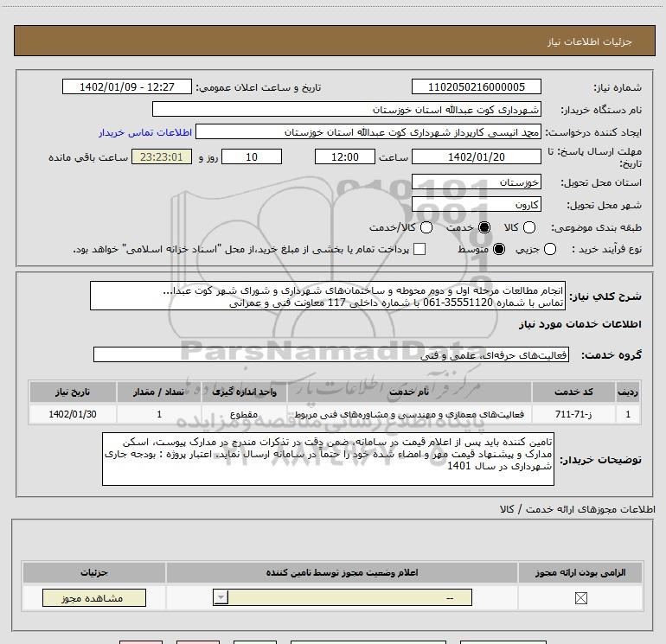Viewport: 666px width, 644px height.
Task: Click the buyer organization name field
Action: click(x=347, y=109)
